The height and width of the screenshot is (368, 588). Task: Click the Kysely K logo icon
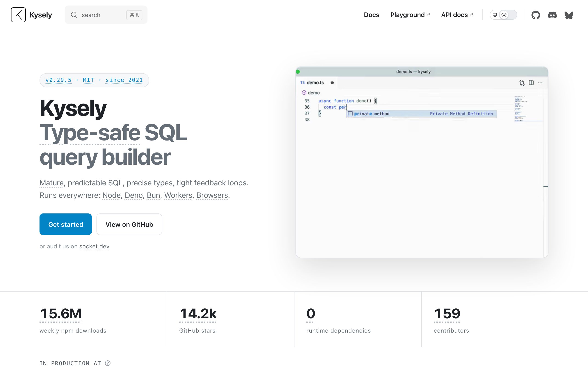click(18, 14)
